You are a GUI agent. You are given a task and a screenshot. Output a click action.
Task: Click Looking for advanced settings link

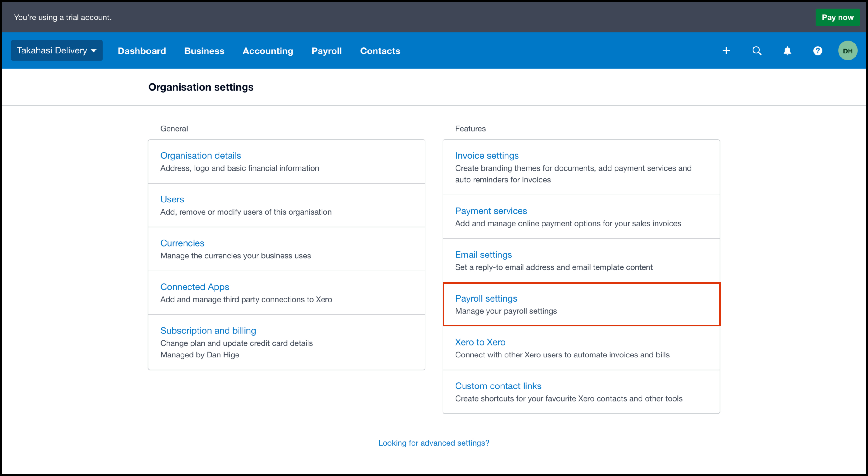tap(434, 443)
